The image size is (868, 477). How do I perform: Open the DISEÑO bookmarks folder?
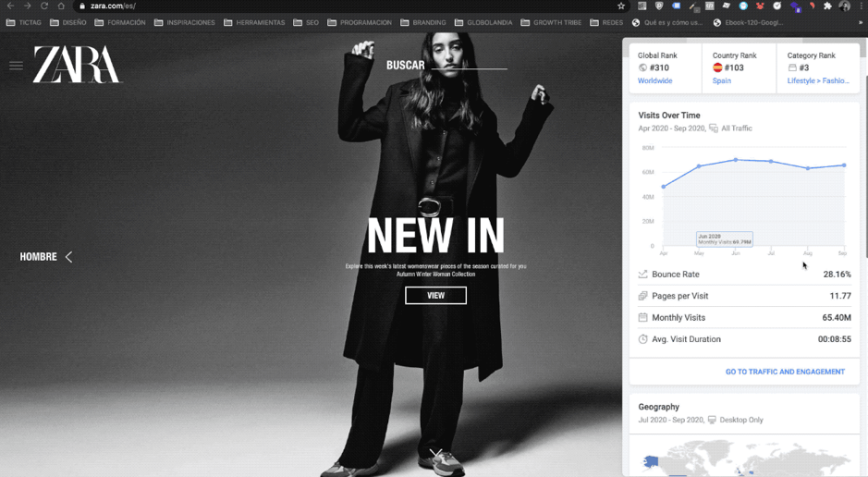[68, 23]
